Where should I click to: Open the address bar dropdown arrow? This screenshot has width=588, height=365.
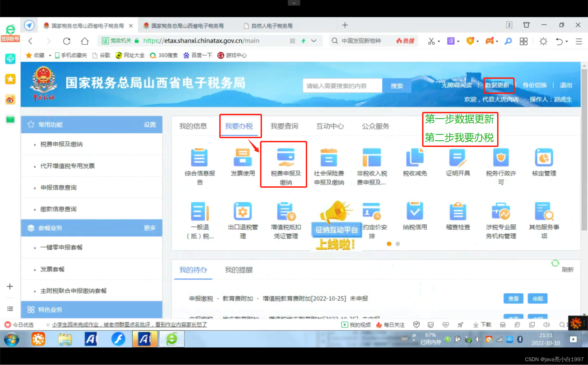(x=314, y=41)
